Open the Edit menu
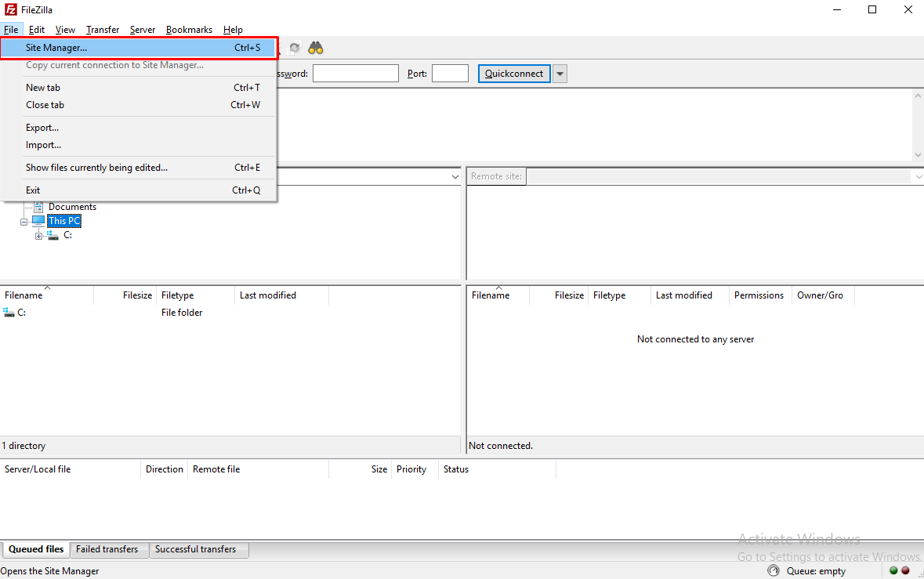The image size is (924, 579). tap(37, 30)
